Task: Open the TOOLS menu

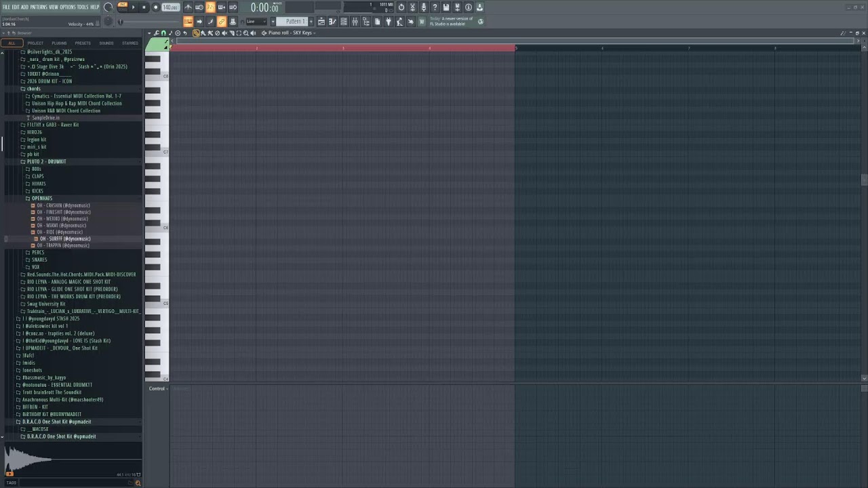Action: pos(83,7)
